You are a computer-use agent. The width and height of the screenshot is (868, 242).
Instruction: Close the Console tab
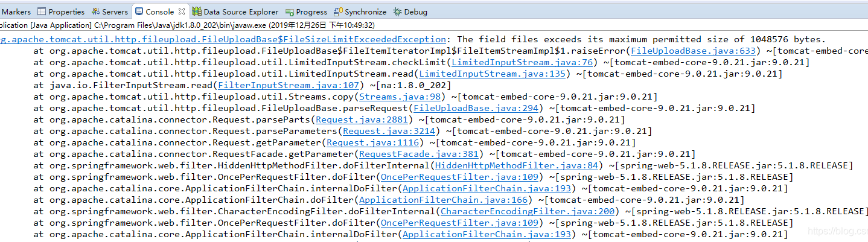tap(182, 11)
